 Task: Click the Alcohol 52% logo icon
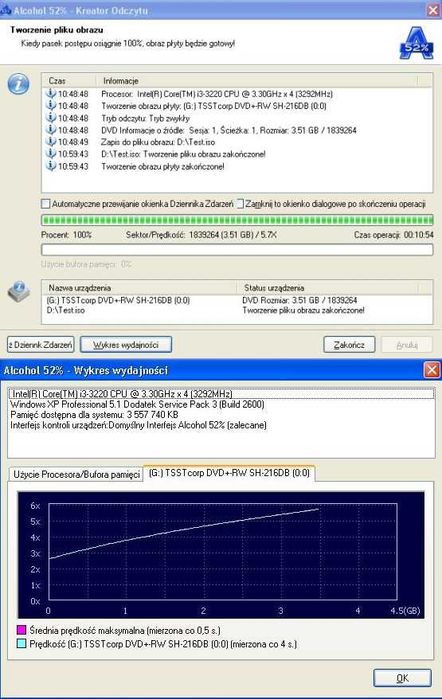click(416, 43)
